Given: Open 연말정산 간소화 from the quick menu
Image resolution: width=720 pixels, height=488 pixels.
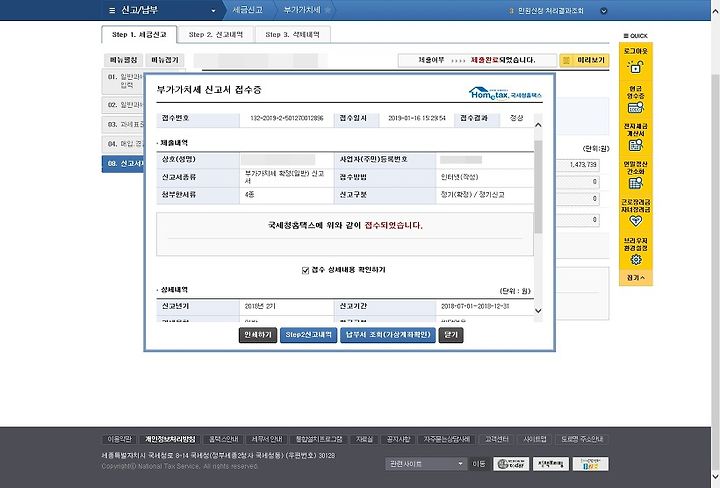Looking at the screenshot, I should (636, 175).
